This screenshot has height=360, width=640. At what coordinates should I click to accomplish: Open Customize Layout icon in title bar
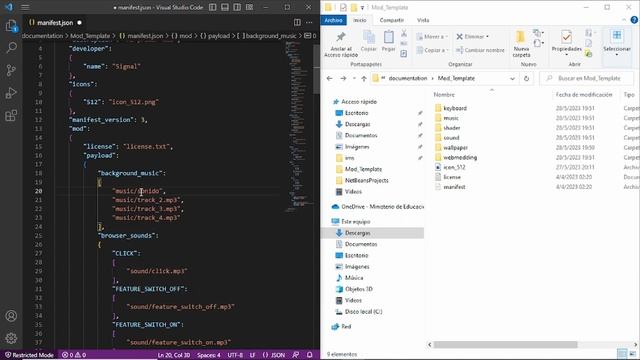coord(249,7)
